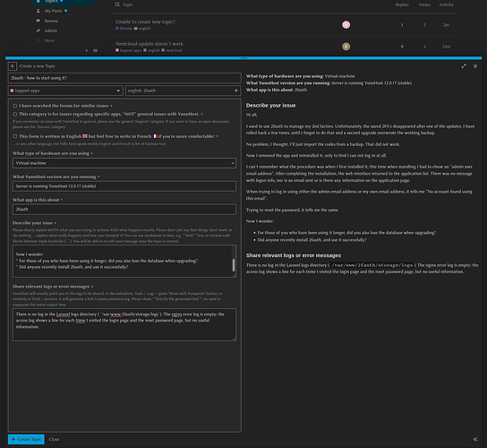Open Support apps category dropdown
Viewport: 487px width, 448px height.
65,90
